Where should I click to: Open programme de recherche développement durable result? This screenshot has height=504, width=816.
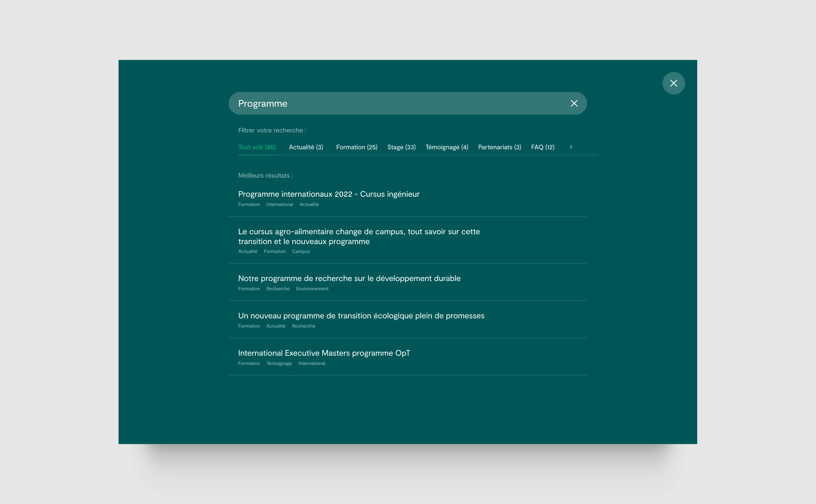(x=349, y=278)
